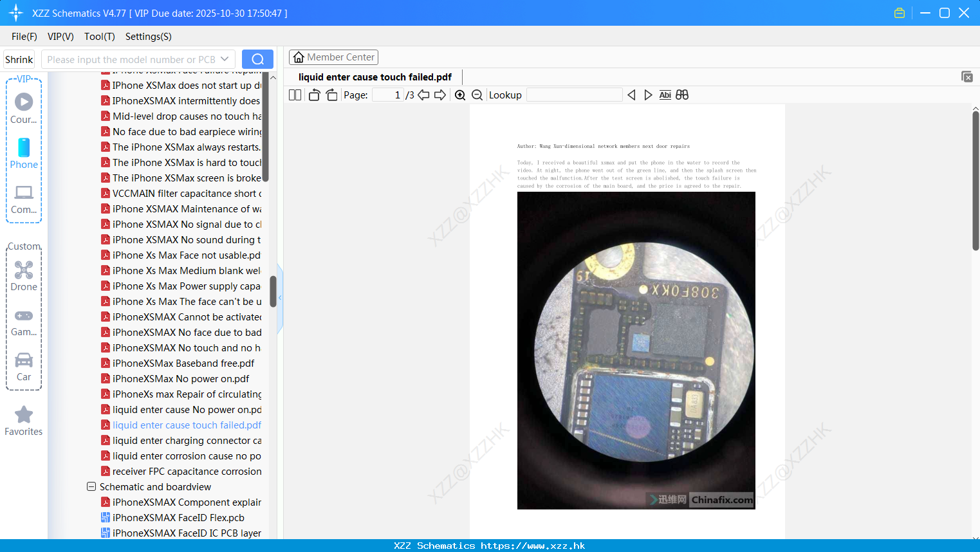The height and width of the screenshot is (552, 980).
Task: Toggle the two-page side panel view icon
Action: click(295, 95)
